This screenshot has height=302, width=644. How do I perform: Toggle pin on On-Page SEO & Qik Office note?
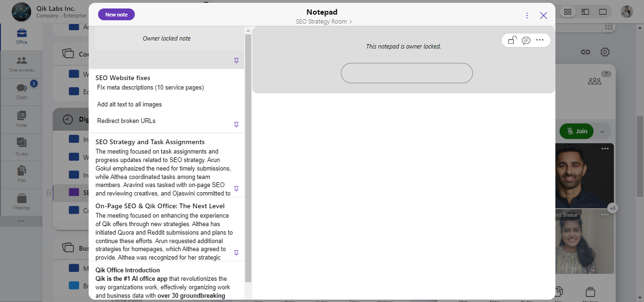[236, 253]
